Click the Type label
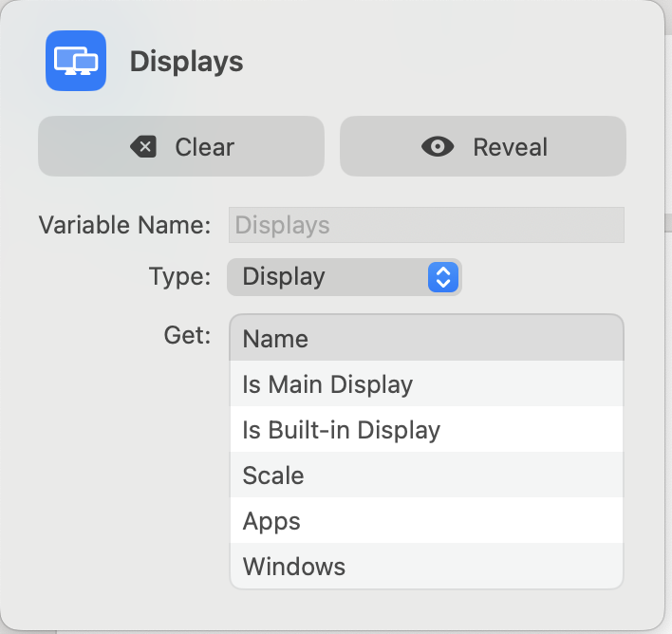 coord(179,277)
